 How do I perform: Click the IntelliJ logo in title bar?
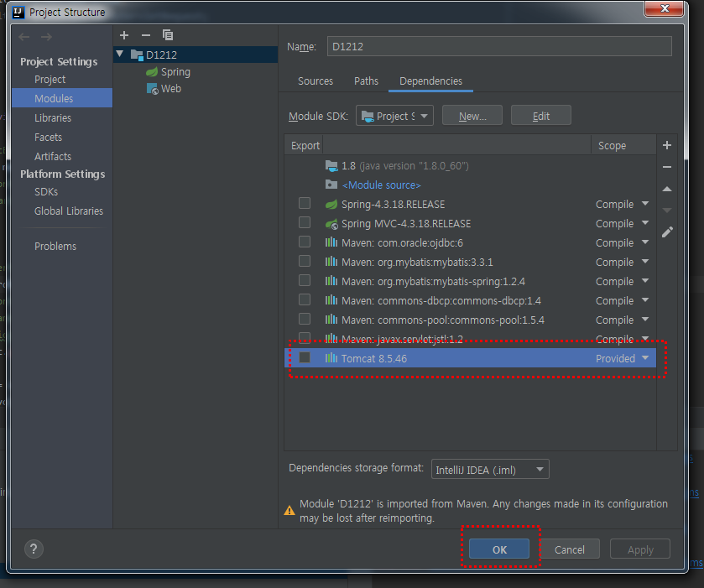point(18,12)
